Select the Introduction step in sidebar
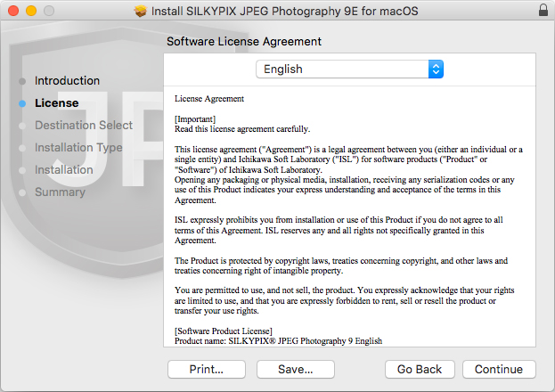555x392 pixels. tap(67, 81)
